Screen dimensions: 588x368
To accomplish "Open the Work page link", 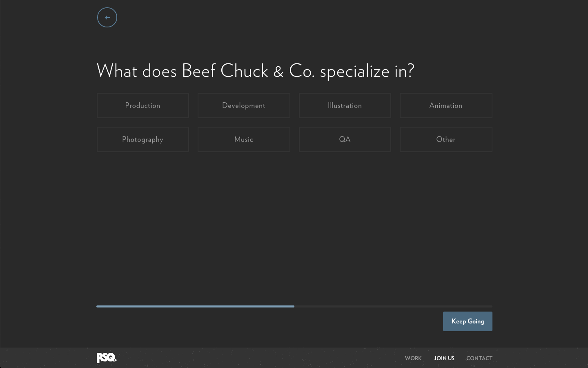I will (413, 358).
